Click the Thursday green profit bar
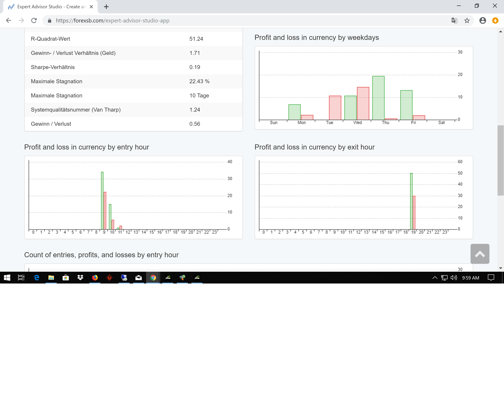Screen dimensions: 504x420 coord(378,98)
